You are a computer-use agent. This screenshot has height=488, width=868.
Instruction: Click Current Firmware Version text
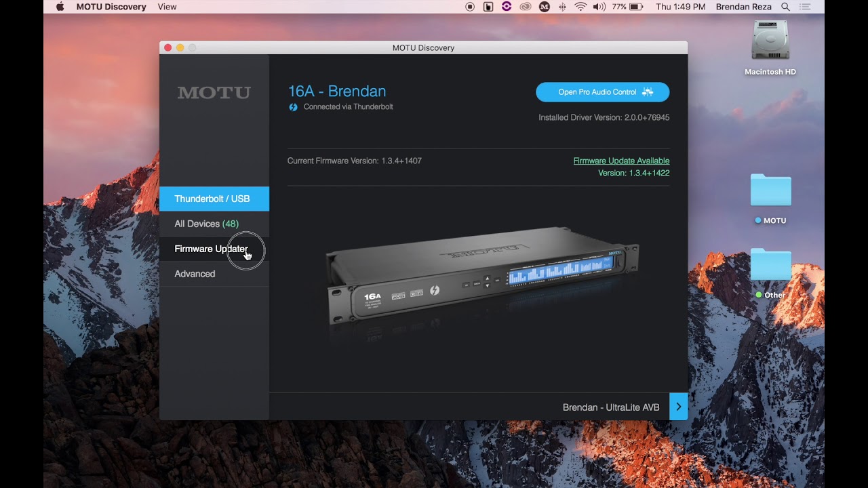tap(355, 161)
